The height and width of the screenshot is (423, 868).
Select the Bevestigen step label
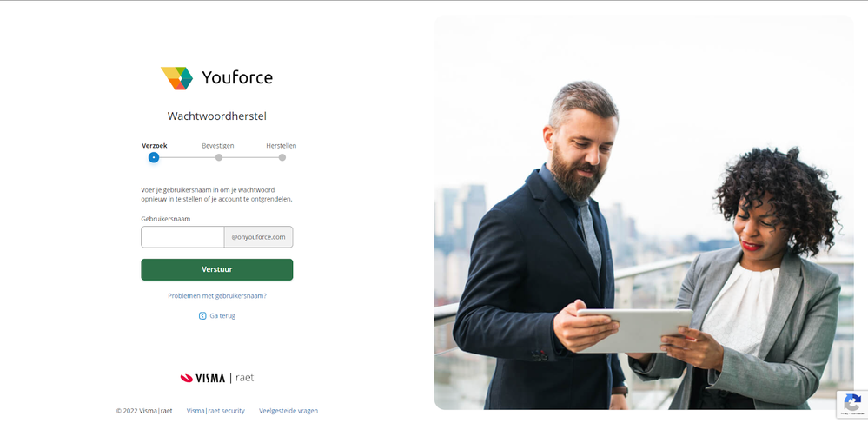218,146
